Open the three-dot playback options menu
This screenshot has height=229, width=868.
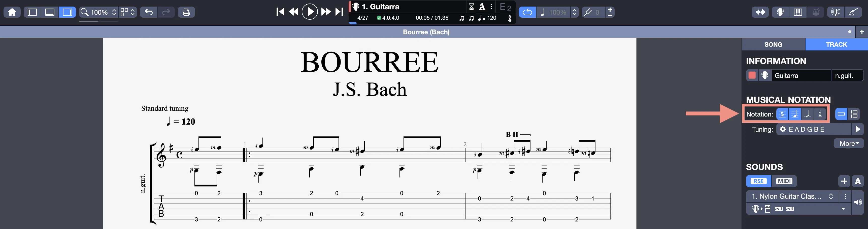point(491,6)
